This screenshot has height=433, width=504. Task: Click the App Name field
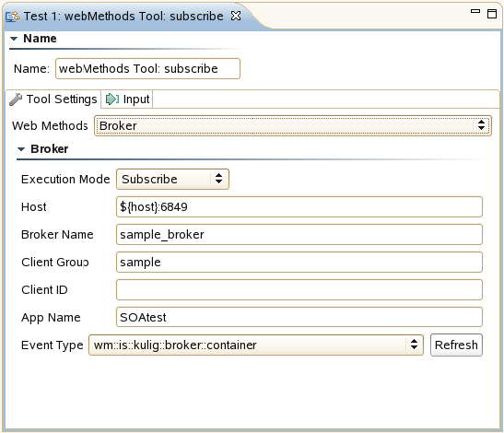click(x=299, y=318)
